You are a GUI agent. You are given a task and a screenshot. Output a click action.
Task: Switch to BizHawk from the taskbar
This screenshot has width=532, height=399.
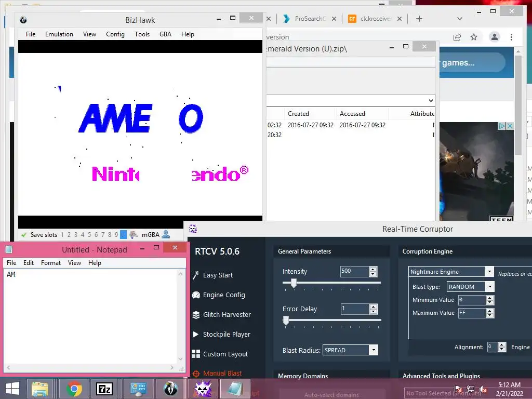tap(170, 389)
